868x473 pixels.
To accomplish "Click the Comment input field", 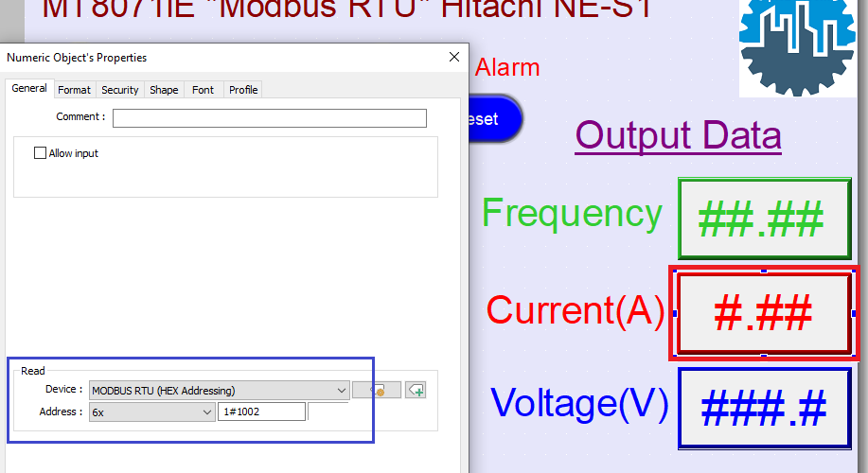I will coord(270,118).
